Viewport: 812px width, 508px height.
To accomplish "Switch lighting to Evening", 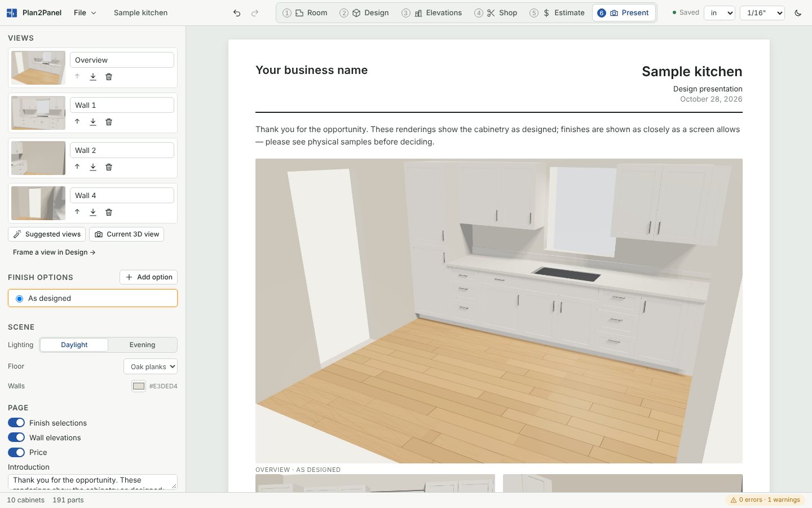I will (142, 345).
